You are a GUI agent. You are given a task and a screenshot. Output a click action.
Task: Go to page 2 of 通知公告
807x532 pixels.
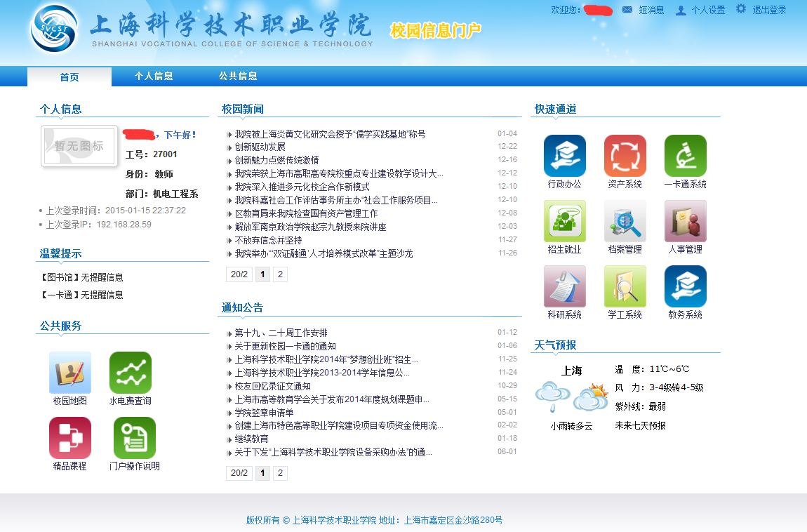coord(280,473)
